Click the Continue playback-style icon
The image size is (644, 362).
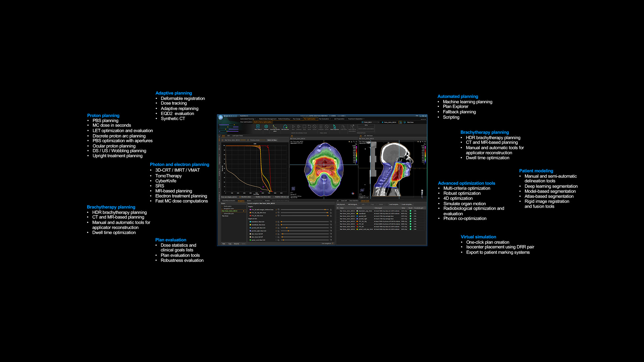(x=299, y=127)
